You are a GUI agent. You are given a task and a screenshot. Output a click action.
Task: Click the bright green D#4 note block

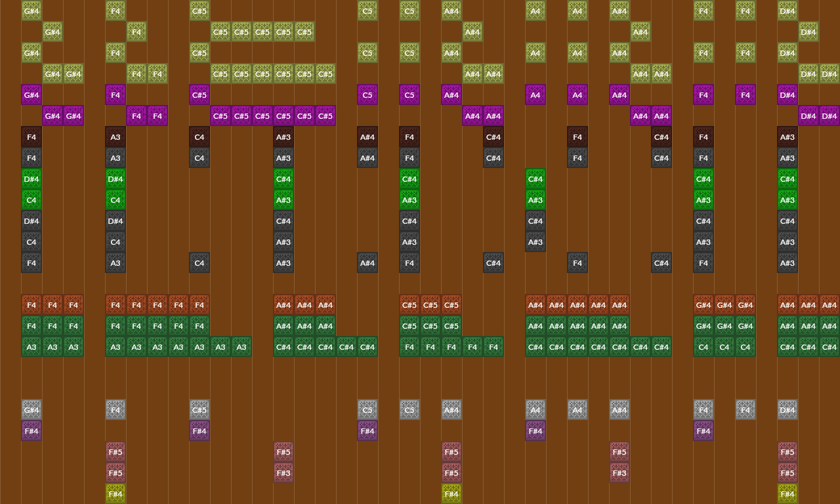31,178
